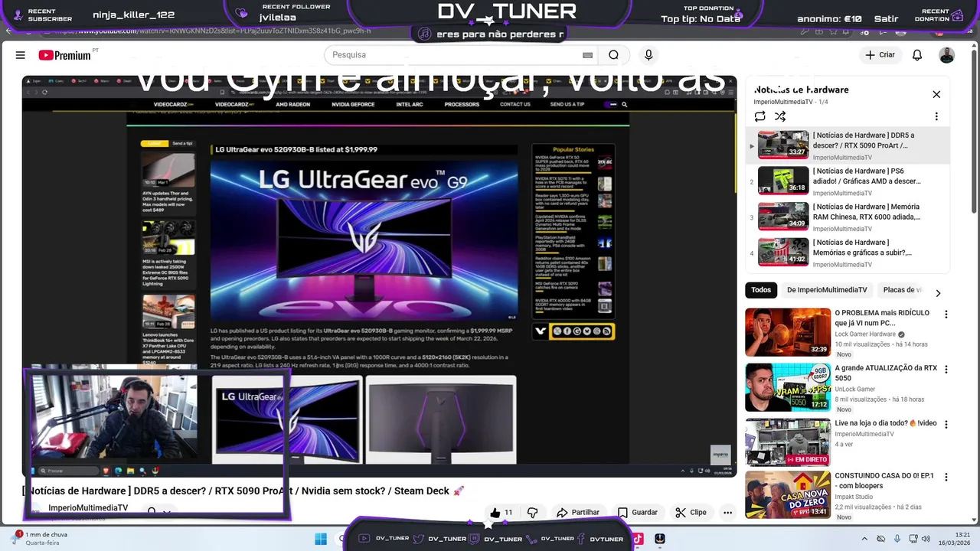Click UnLock Gamer channel name

[x=854, y=390]
